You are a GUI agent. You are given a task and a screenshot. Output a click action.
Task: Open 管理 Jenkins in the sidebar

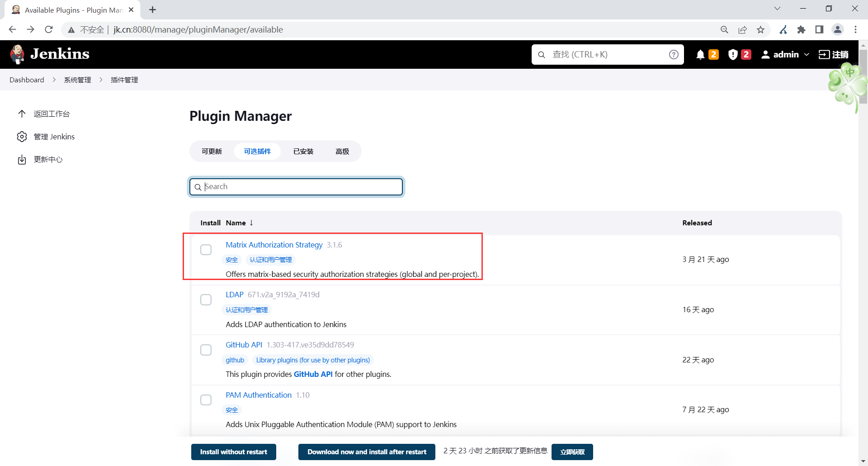point(54,137)
